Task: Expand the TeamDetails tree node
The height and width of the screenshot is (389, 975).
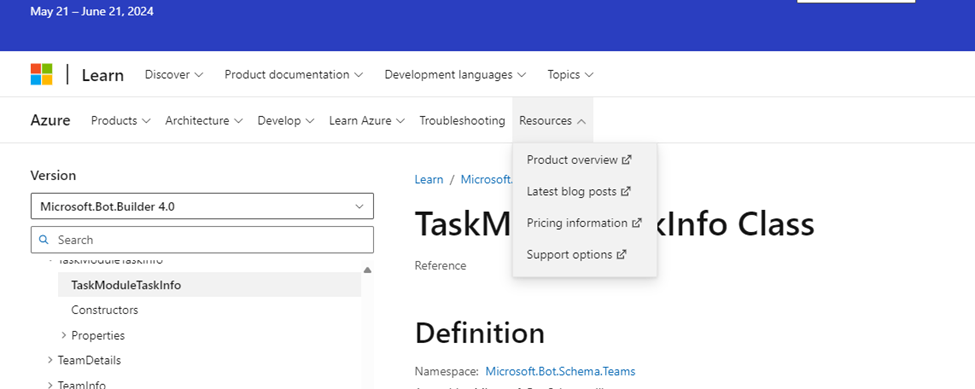Action: [50, 360]
